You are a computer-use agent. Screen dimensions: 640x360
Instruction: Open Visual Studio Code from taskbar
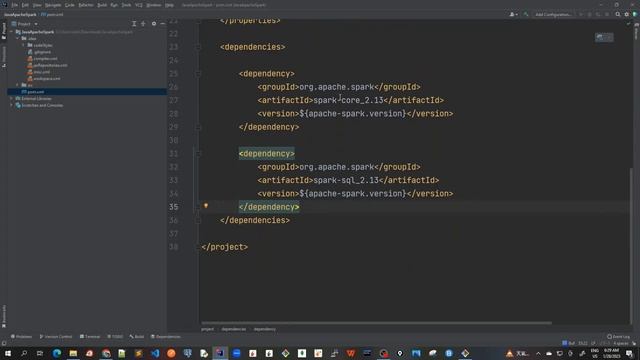click(x=155, y=353)
